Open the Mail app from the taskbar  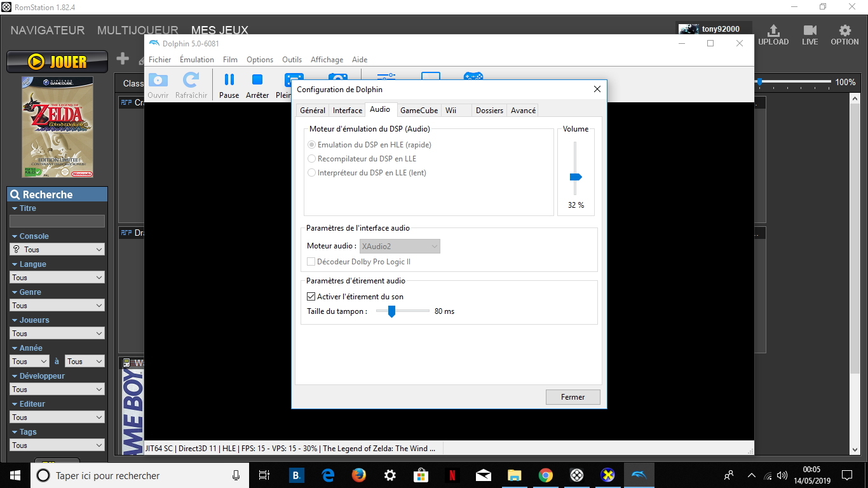click(484, 475)
